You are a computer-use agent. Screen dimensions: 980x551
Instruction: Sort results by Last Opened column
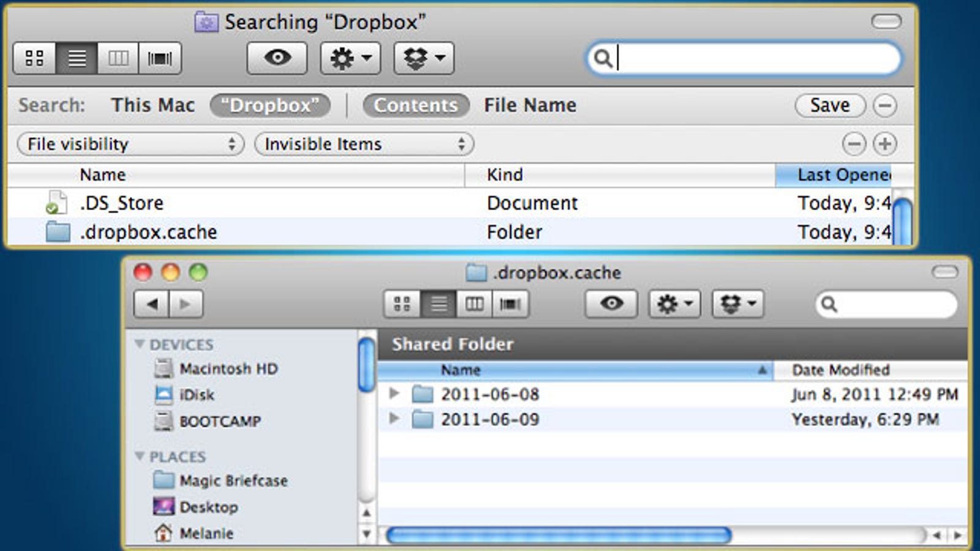[833, 175]
